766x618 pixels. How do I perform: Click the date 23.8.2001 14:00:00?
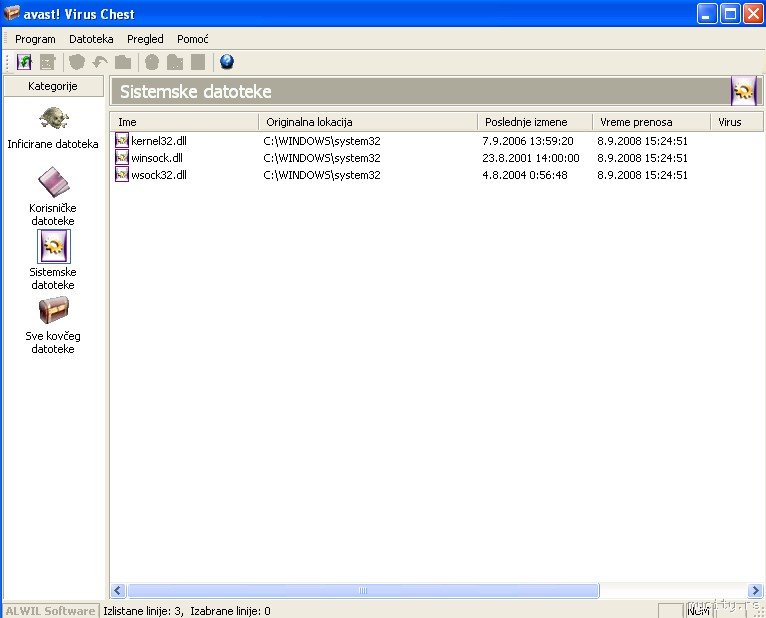(x=531, y=158)
